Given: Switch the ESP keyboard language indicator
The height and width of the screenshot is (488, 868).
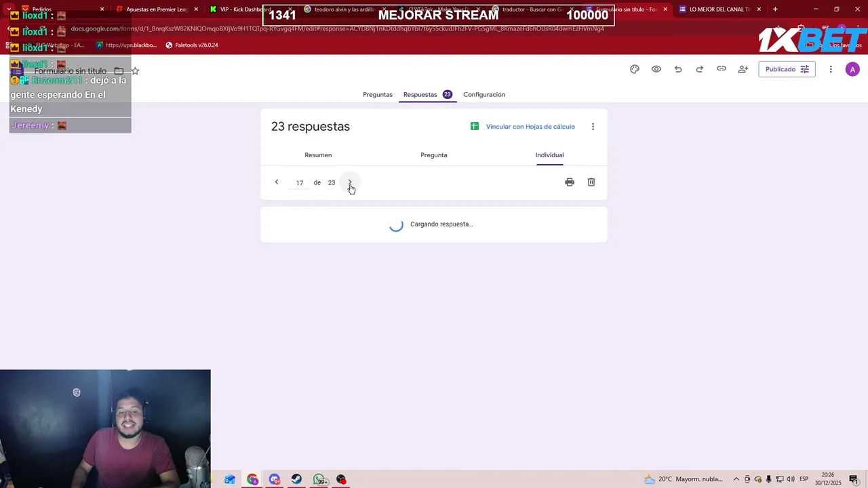Looking at the screenshot, I should point(804,479).
